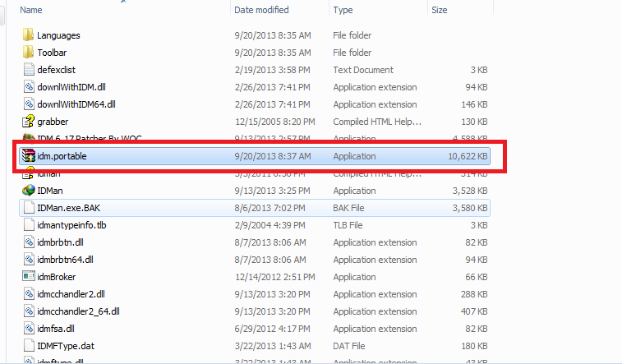Click the 3,580 KB size value
Image resolution: width=622 pixels, height=364 pixels.
[x=470, y=208]
